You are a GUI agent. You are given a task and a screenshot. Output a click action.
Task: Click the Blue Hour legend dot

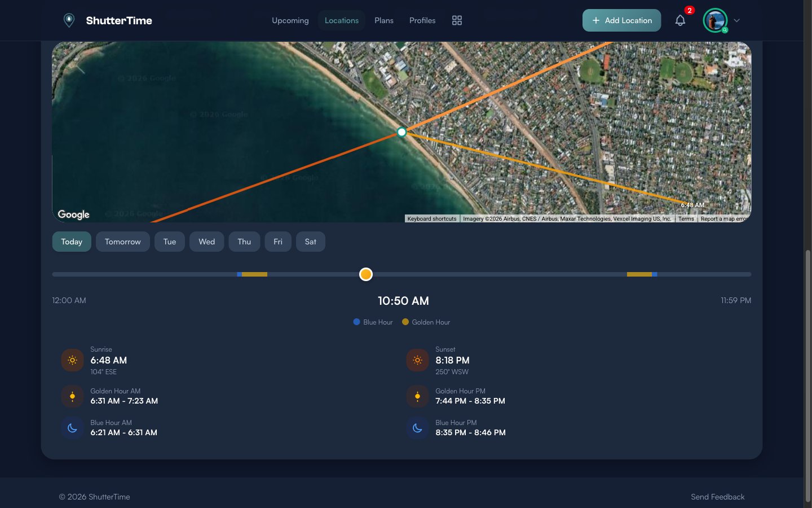click(x=356, y=322)
